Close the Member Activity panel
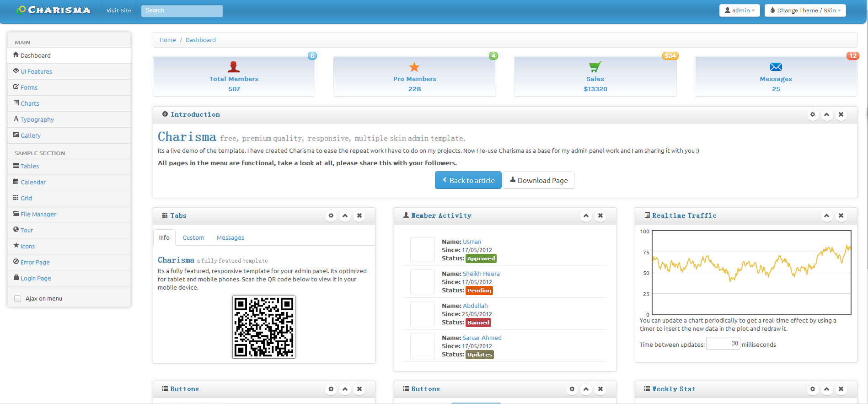Screen dimensions: 868x404 click(600, 216)
